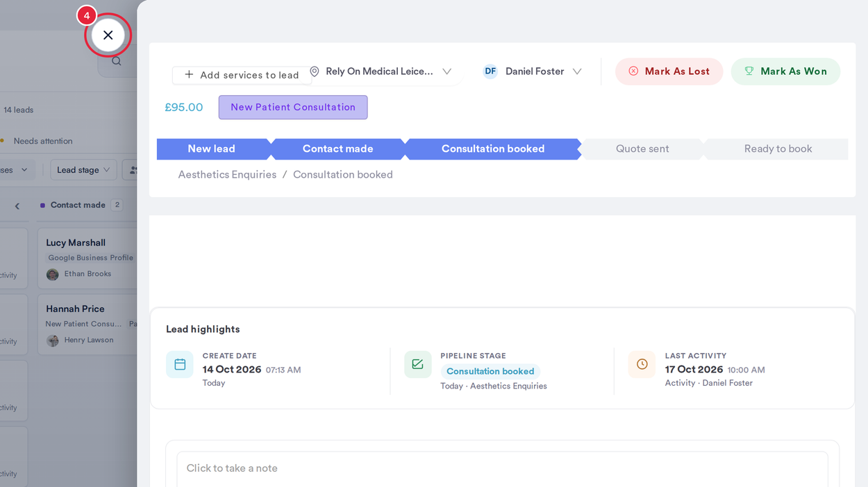Mark the lead as won
Viewport: 868px width, 487px height.
point(785,71)
